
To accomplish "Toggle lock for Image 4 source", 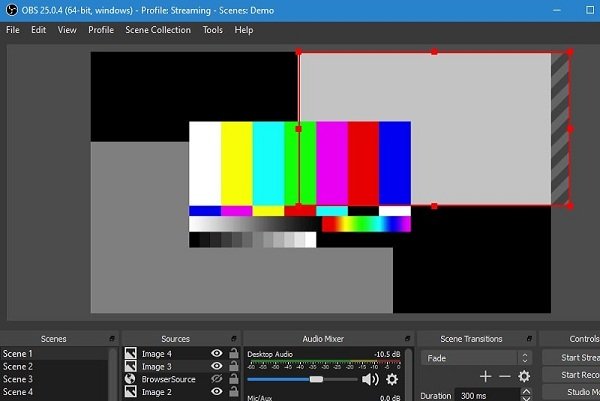I will coord(233,353).
